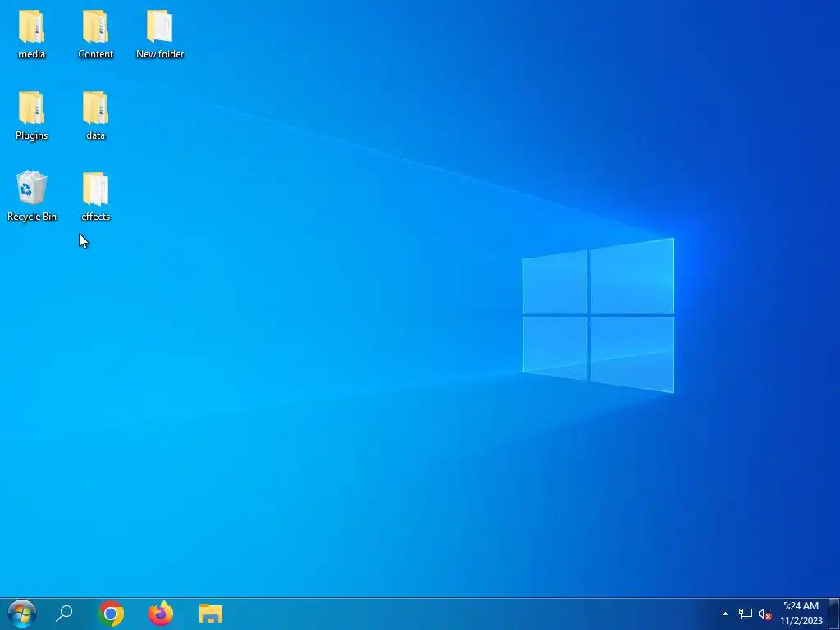Select the Content folder on desktop

(95, 26)
